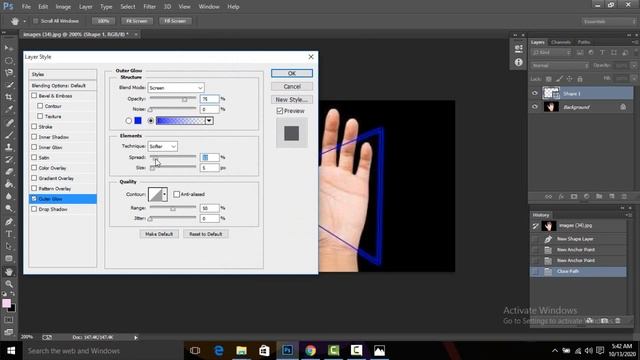The height and width of the screenshot is (360, 640).
Task: Click OK in Layer Style dialog
Action: 292,73
